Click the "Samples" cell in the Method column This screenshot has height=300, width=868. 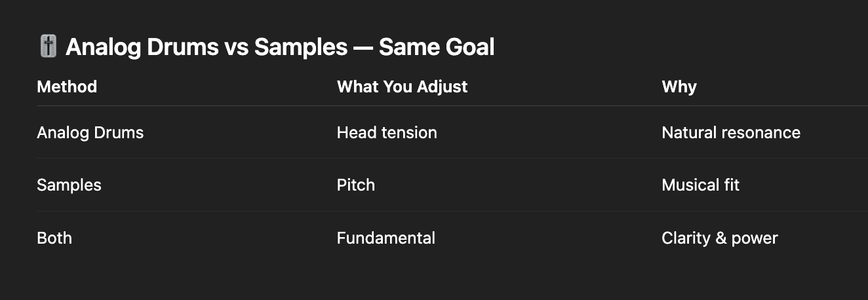pyautogui.click(x=69, y=185)
